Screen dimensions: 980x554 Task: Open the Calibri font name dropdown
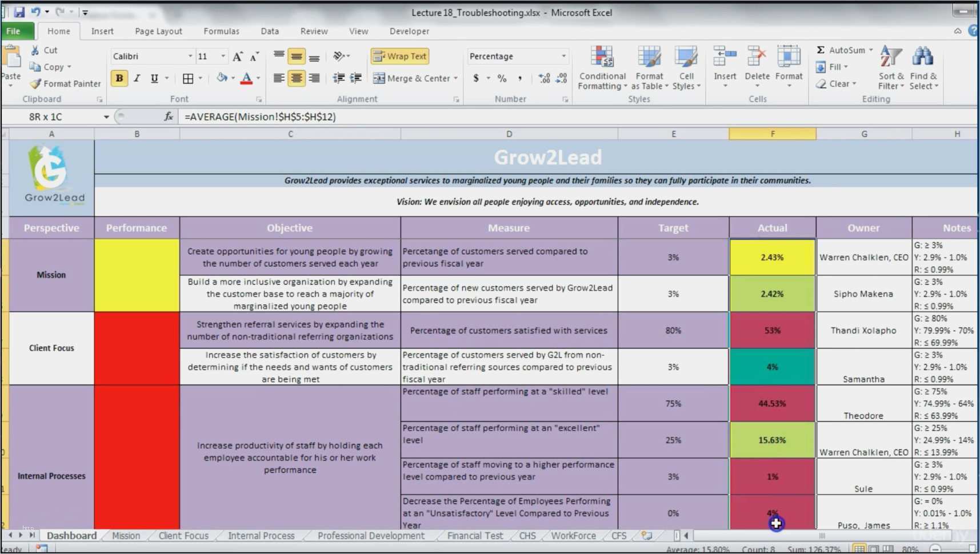click(x=190, y=56)
